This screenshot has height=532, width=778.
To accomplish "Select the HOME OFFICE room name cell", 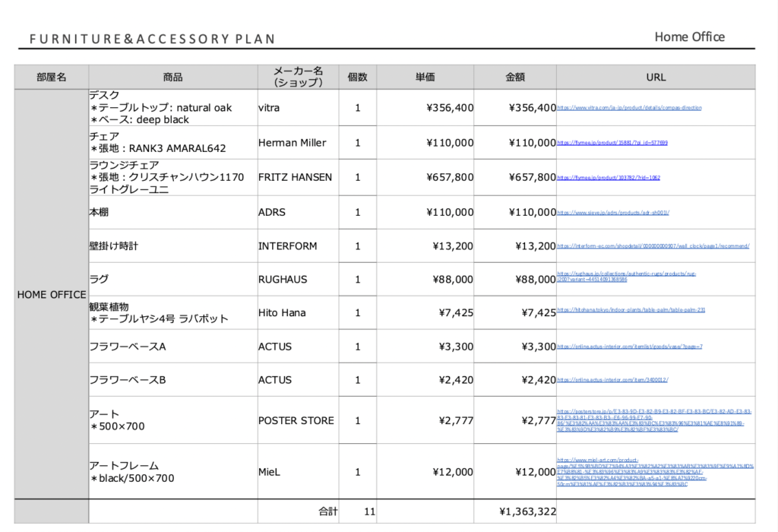I will click(x=52, y=295).
